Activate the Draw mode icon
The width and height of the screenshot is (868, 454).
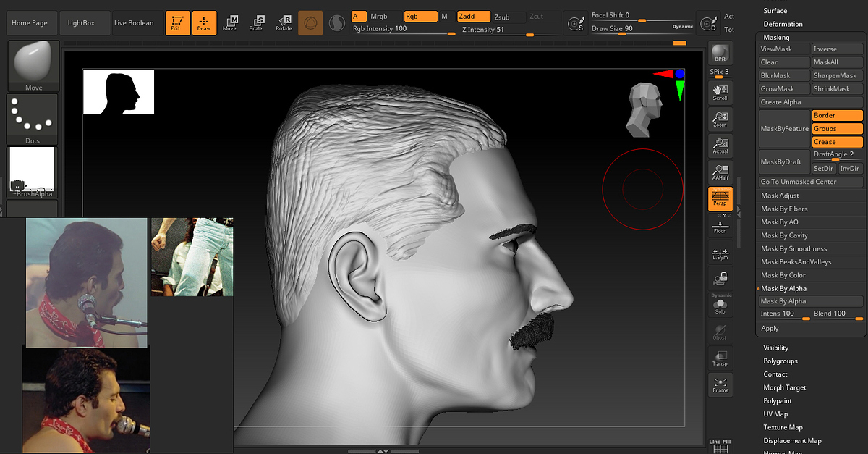pos(204,23)
